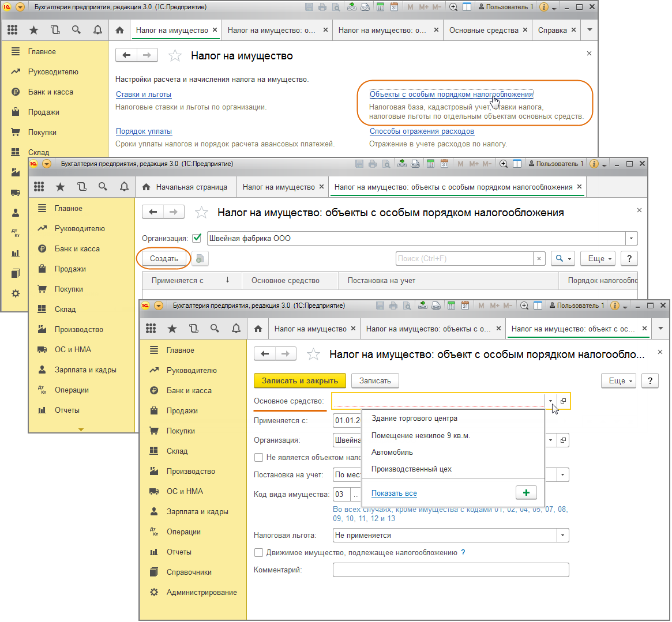Select Производственный цех from list
This screenshot has height=622, width=672.
[411, 469]
